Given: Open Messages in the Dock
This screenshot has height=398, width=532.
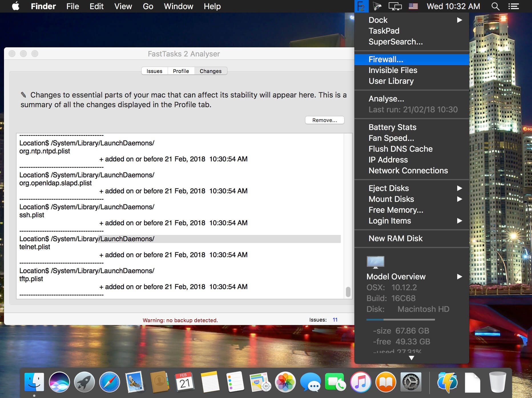Looking at the screenshot, I should pos(311,382).
